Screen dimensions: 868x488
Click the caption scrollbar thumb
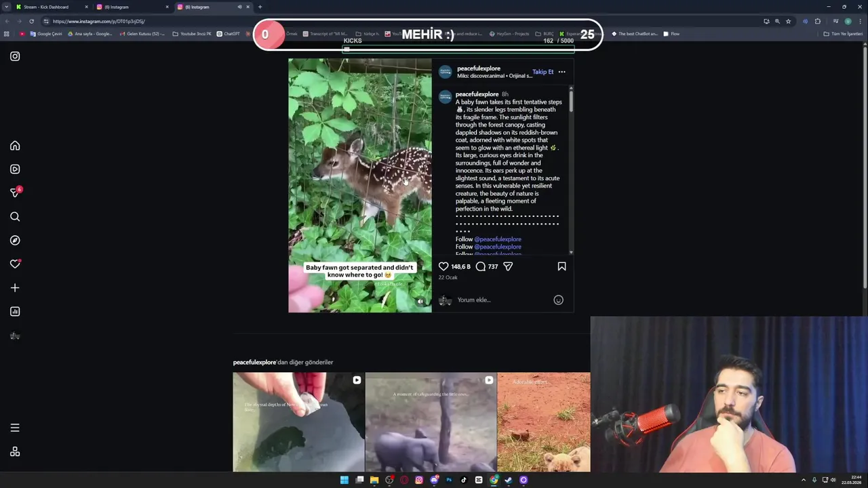point(571,100)
